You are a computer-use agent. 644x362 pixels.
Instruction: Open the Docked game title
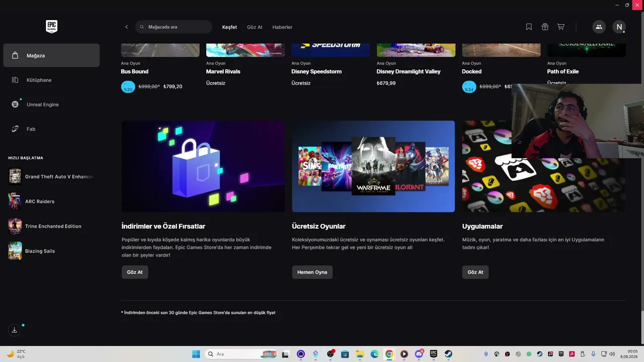472,71
